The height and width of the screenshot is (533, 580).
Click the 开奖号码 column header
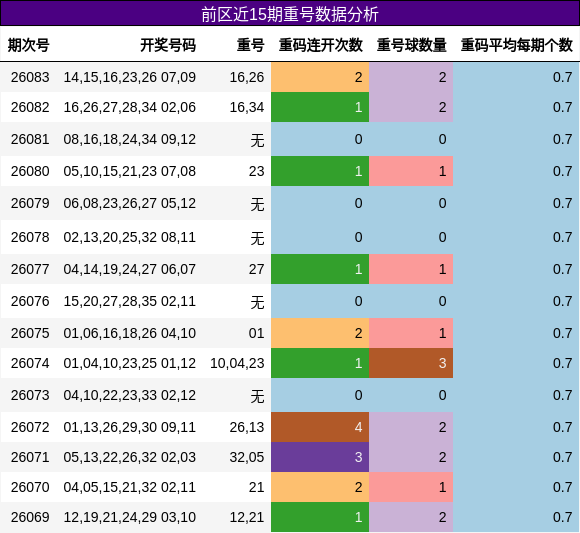(x=168, y=45)
